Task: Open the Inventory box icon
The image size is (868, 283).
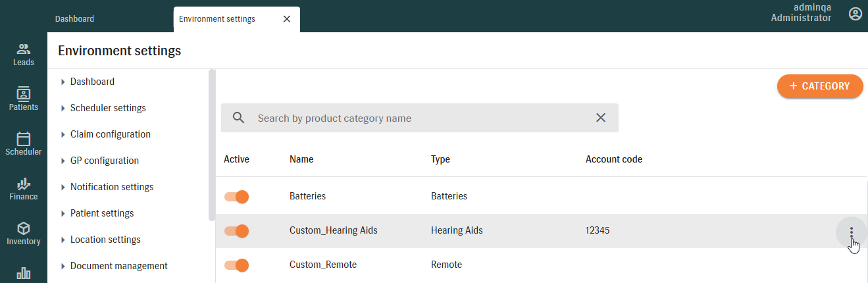Action: tap(24, 233)
